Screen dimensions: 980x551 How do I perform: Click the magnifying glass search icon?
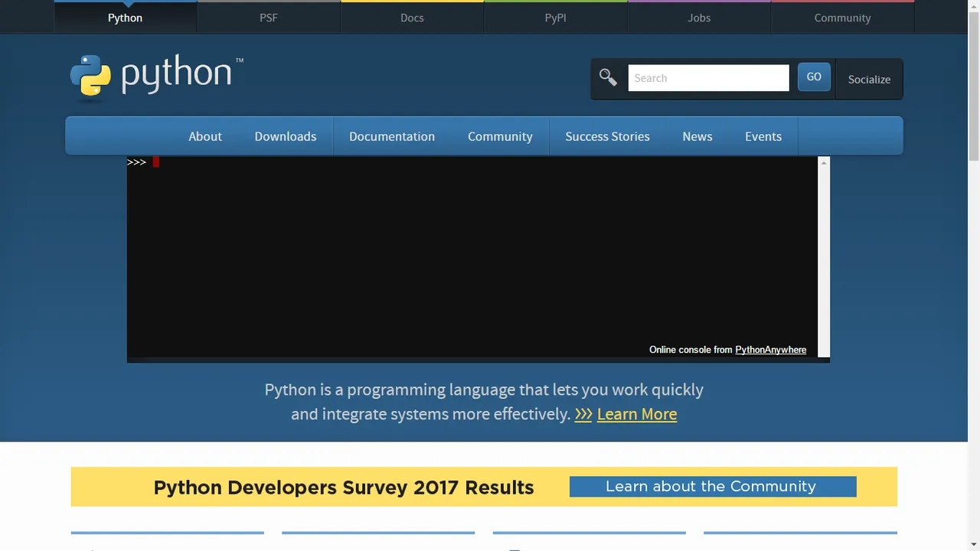click(x=608, y=78)
